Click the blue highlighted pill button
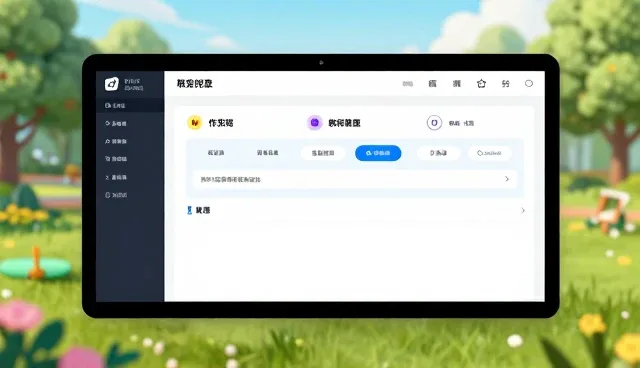The height and width of the screenshot is (368, 640). pyautogui.click(x=378, y=153)
